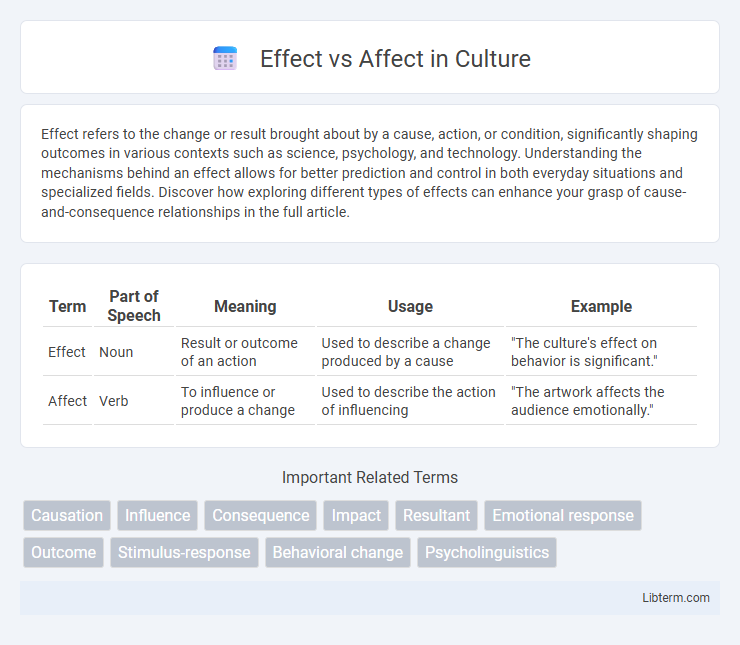Click 'Used to describe a change produced by a cause'
The image size is (740, 645).
[x=410, y=352]
